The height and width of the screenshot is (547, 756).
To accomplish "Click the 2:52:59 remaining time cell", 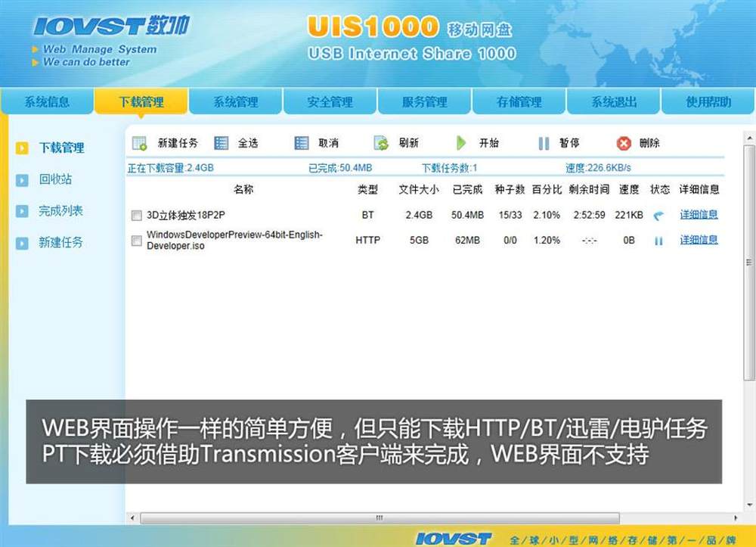I will click(589, 215).
